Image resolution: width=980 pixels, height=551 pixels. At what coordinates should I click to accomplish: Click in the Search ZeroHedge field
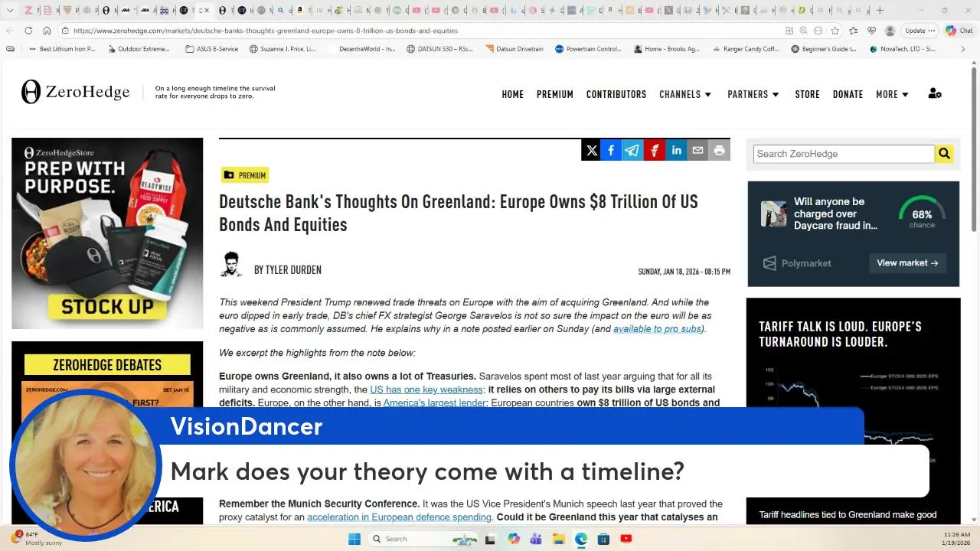click(x=844, y=154)
